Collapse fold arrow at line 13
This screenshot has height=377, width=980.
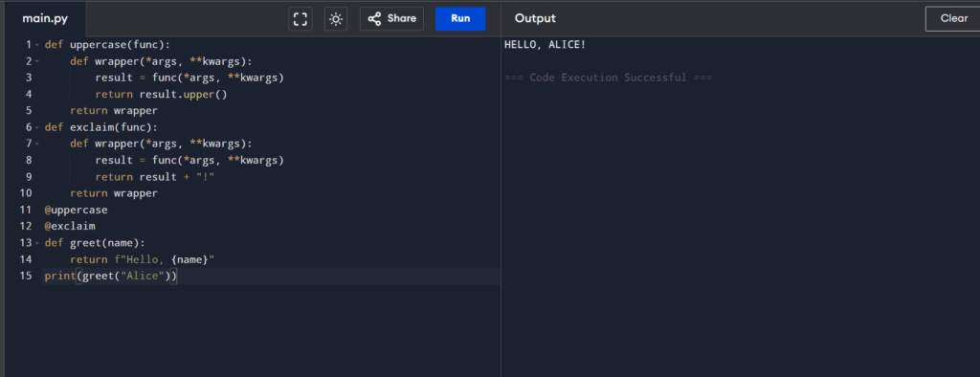(37, 243)
